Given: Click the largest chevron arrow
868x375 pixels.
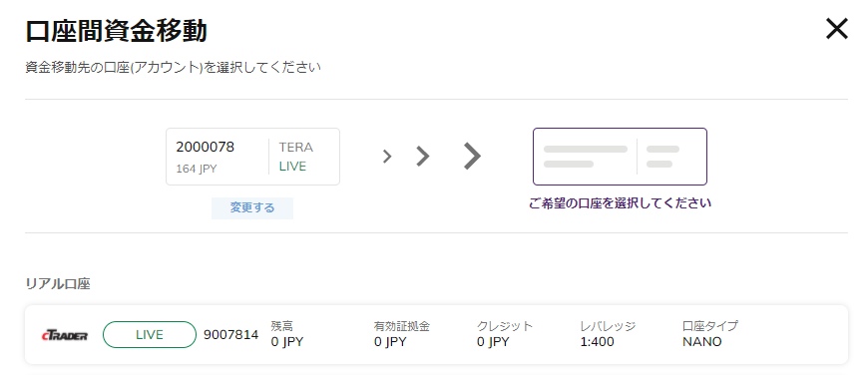Looking at the screenshot, I should click(472, 157).
